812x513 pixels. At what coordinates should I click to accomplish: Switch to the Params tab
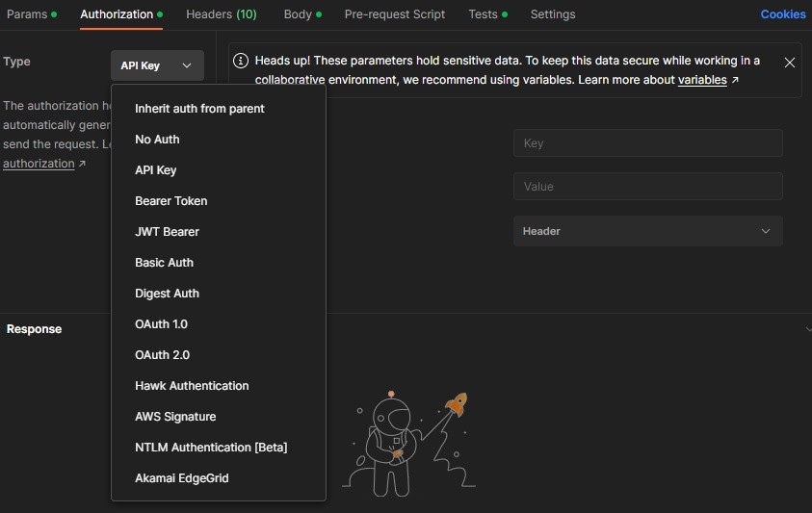[x=31, y=14]
